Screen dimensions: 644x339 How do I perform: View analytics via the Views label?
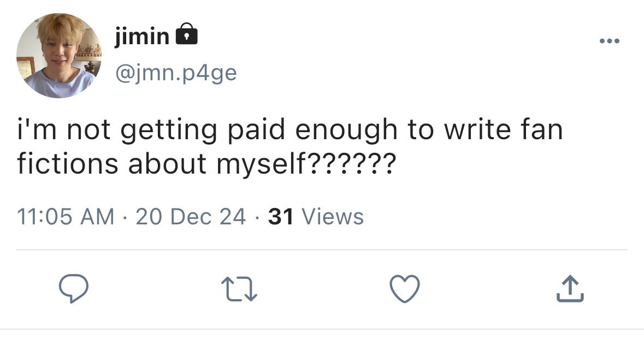(x=333, y=217)
